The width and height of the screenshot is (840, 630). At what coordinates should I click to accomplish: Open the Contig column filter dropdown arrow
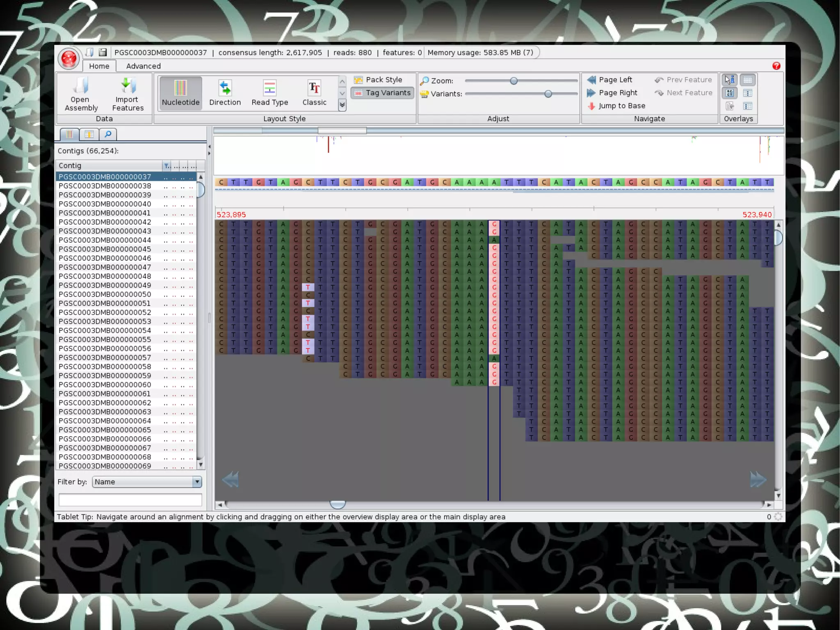coord(167,166)
